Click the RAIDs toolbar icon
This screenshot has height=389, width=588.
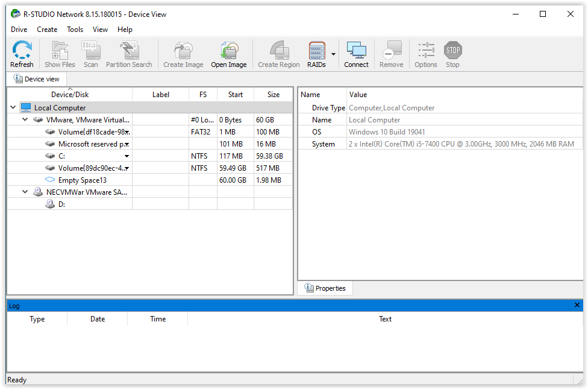coord(317,50)
